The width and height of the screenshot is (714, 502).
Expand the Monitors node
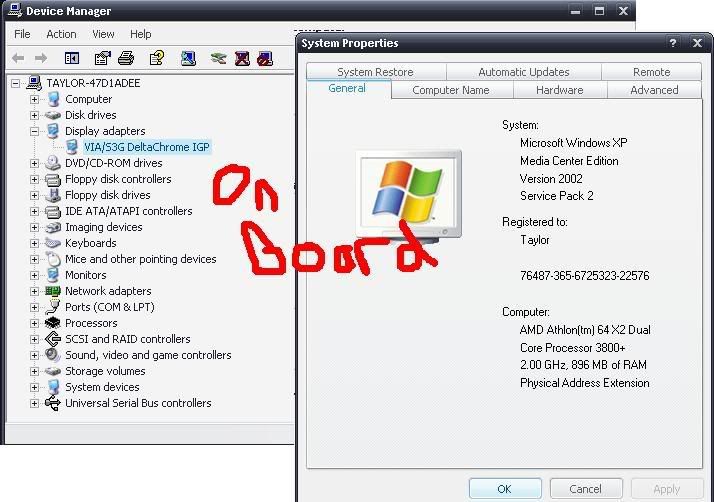point(34,275)
